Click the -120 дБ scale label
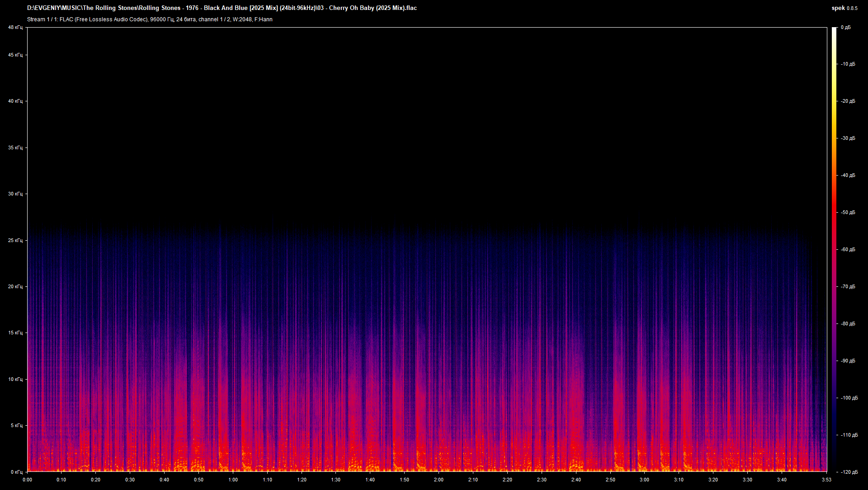868x490 pixels. point(849,472)
